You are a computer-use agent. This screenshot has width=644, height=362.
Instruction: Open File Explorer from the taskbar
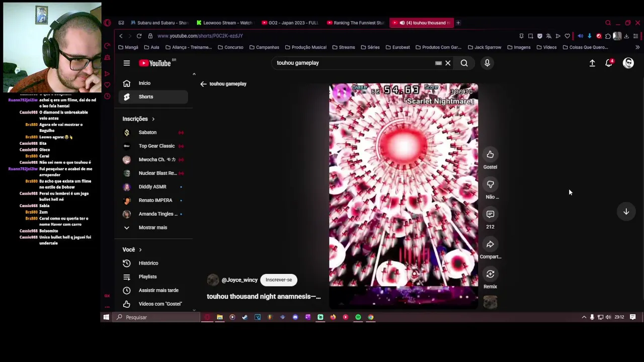[219, 317]
